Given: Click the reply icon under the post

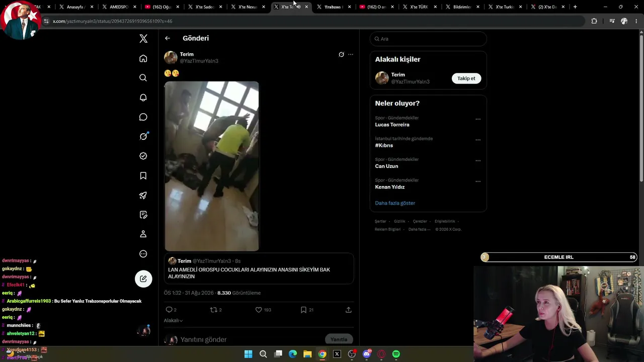Looking at the screenshot, I should click(169, 310).
